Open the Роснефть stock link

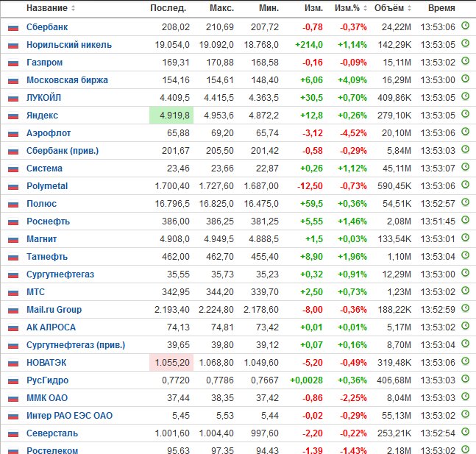(x=48, y=221)
